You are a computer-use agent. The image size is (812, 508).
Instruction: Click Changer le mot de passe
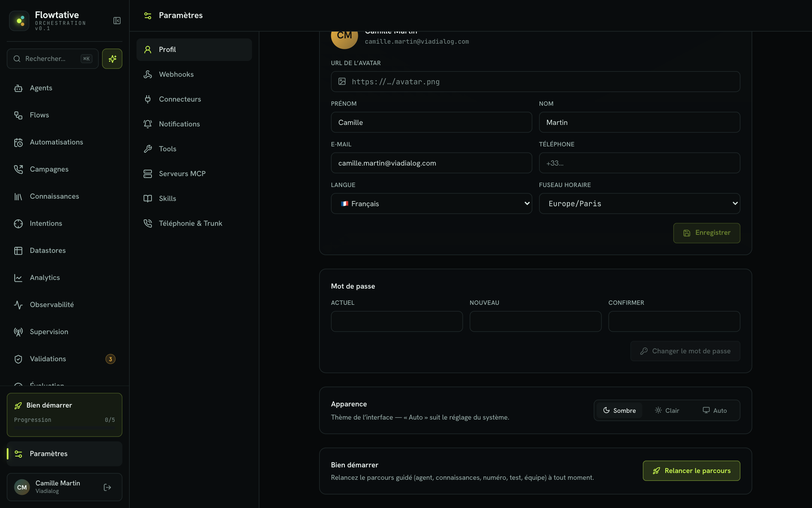coord(685,351)
